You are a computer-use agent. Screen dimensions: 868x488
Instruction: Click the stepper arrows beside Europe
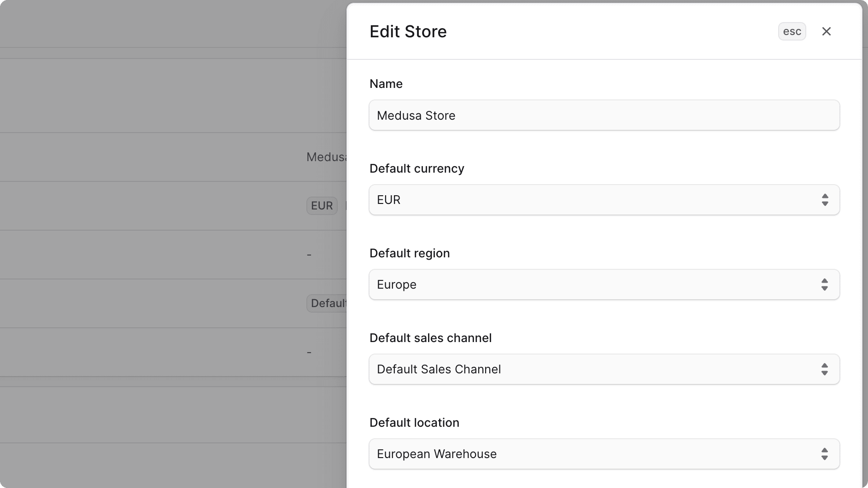pos(825,285)
